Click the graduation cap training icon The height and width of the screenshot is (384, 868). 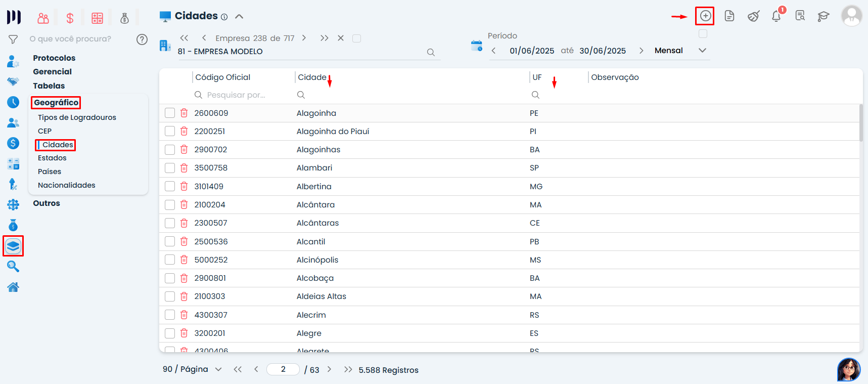824,16
